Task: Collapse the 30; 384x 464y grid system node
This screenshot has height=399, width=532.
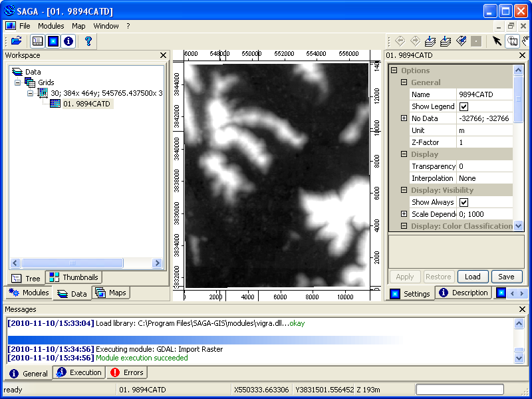Action: pos(31,93)
